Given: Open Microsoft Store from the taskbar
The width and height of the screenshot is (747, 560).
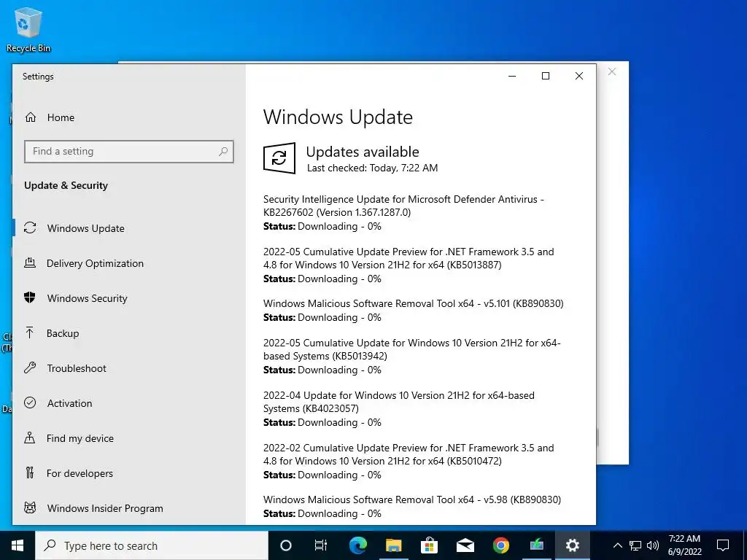Looking at the screenshot, I should pyautogui.click(x=429, y=545).
